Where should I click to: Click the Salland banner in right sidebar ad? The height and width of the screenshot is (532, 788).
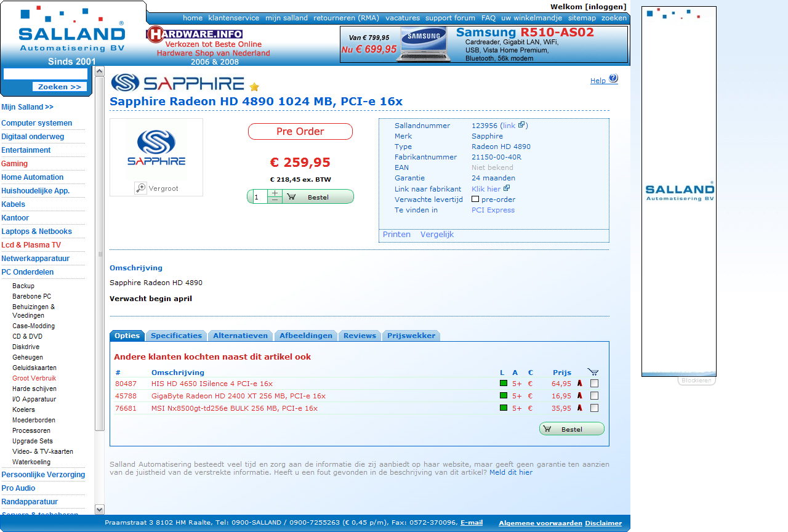pyautogui.click(x=679, y=191)
